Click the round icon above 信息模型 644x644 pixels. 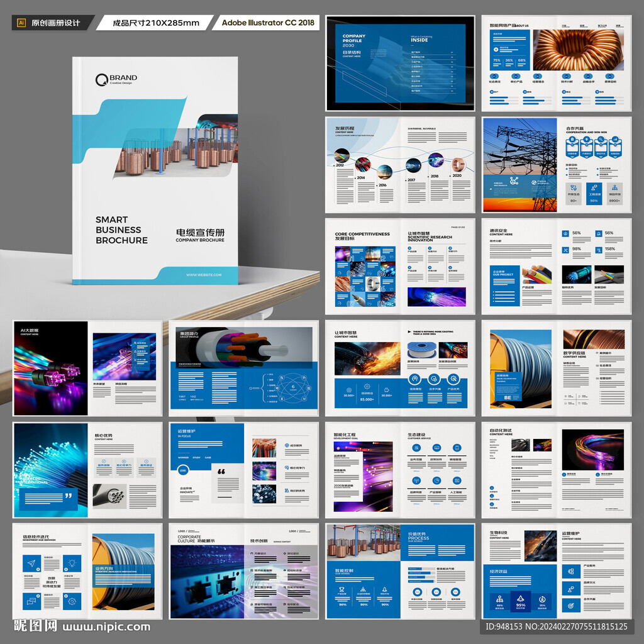coord(415,379)
